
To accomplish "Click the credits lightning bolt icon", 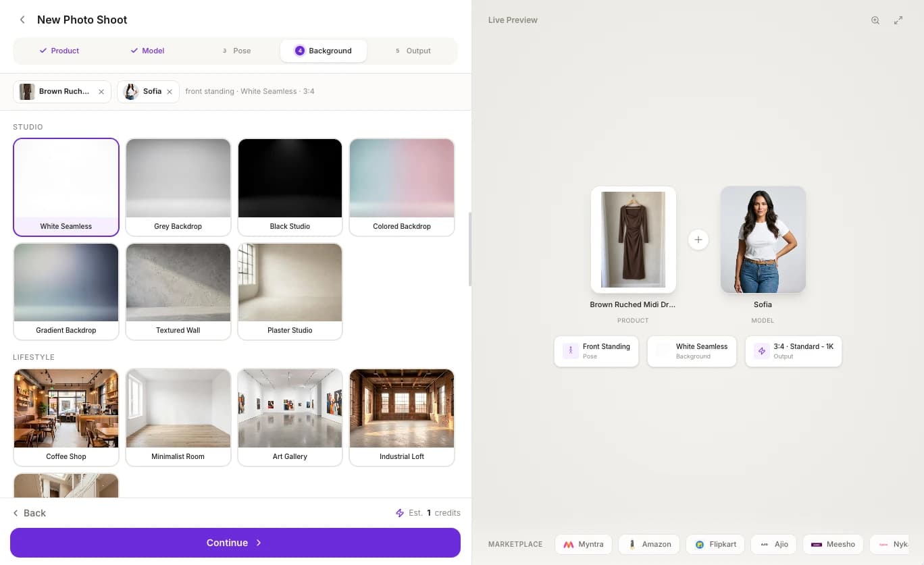I will [x=400, y=513].
